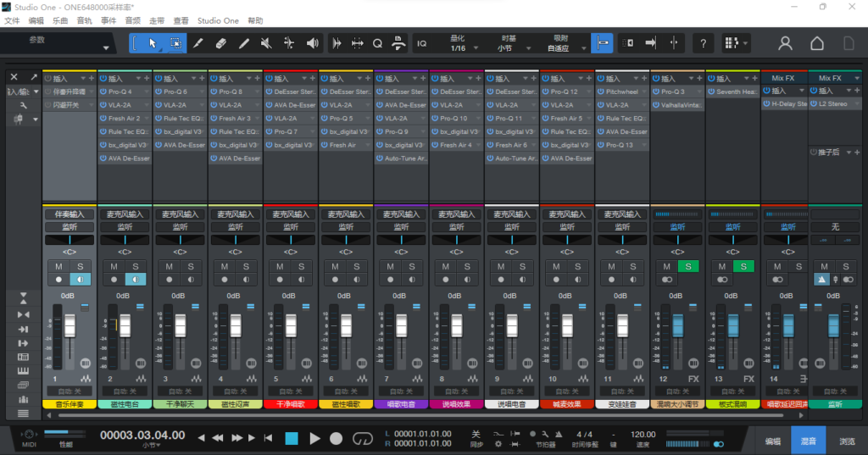
Task: Click the Play button in transport
Action: tap(314, 438)
